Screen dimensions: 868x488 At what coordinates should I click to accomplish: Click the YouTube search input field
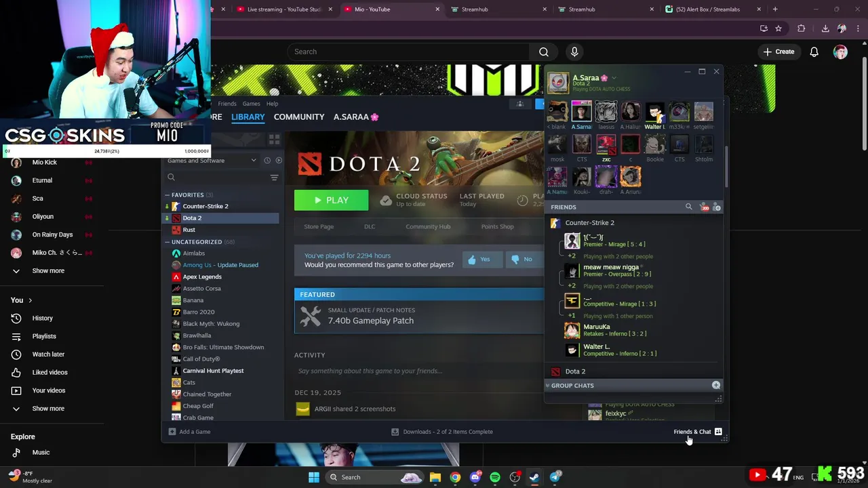click(409, 52)
